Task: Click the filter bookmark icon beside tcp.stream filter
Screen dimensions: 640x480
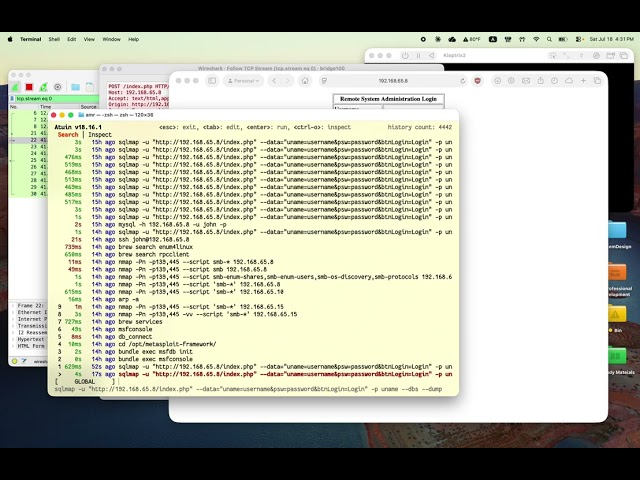Action: pos(12,99)
